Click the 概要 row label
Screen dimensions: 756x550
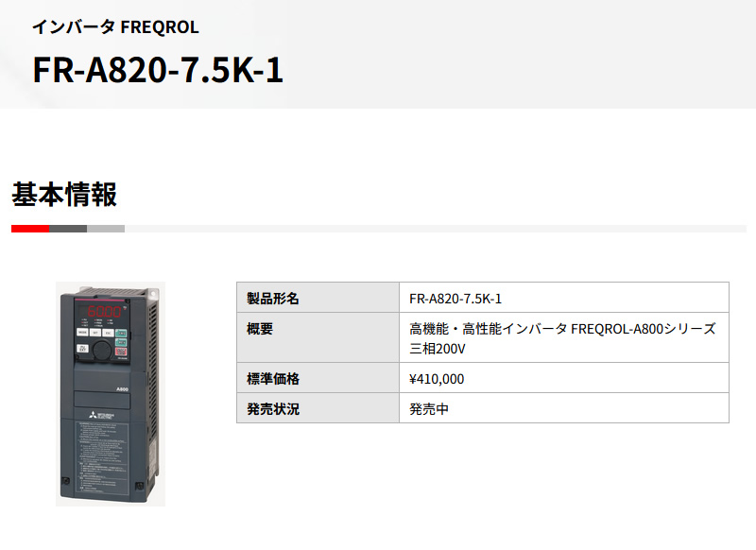pyautogui.click(x=260, y=329)
